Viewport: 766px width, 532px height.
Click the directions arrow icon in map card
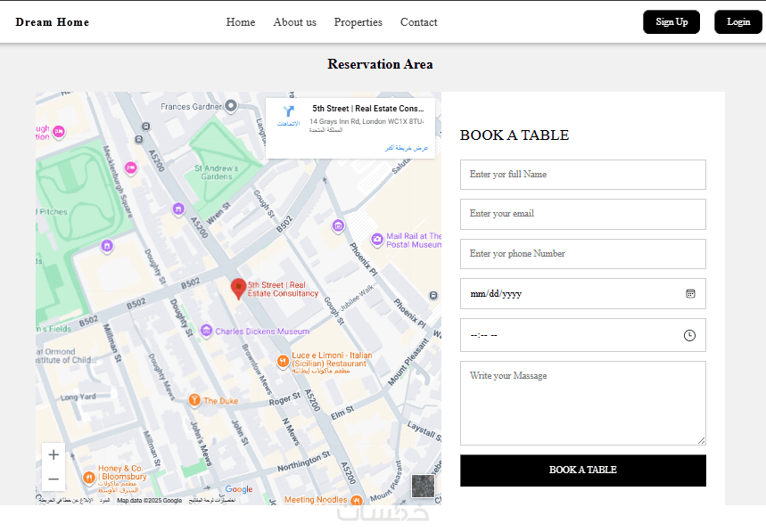click(288, 112)
